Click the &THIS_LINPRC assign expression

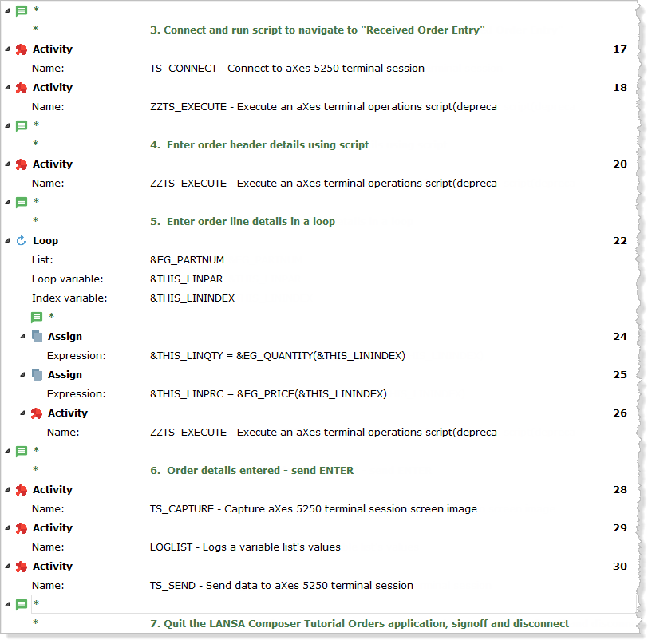click(268, 394)
